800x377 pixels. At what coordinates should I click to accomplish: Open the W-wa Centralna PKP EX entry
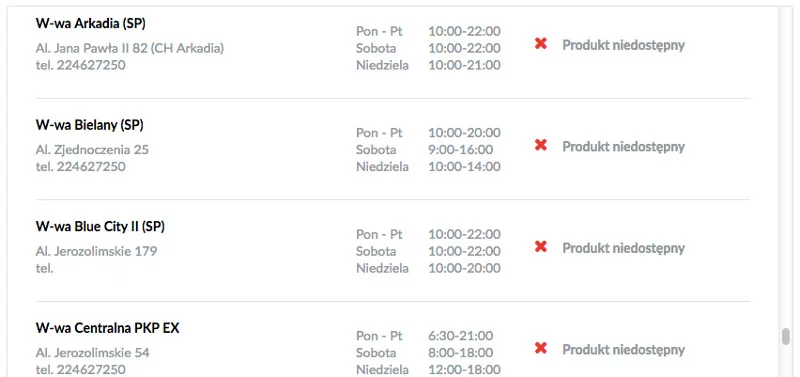[108, 328]
